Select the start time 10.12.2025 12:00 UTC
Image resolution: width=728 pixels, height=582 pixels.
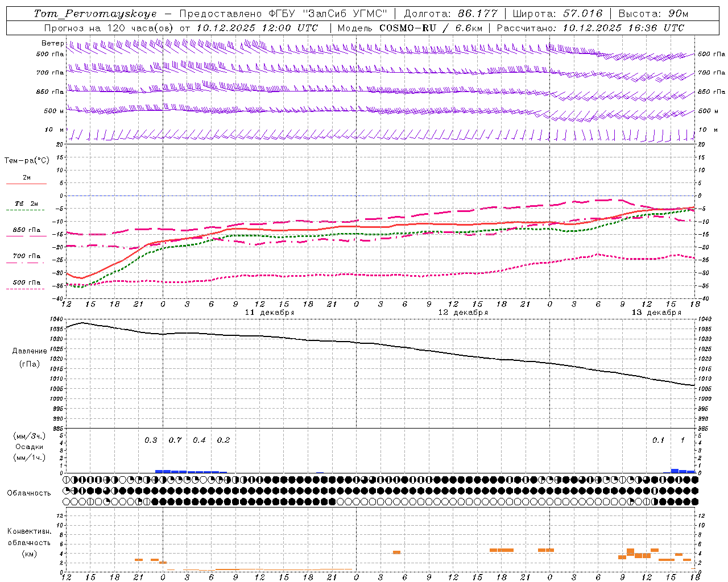click(257, 28)
